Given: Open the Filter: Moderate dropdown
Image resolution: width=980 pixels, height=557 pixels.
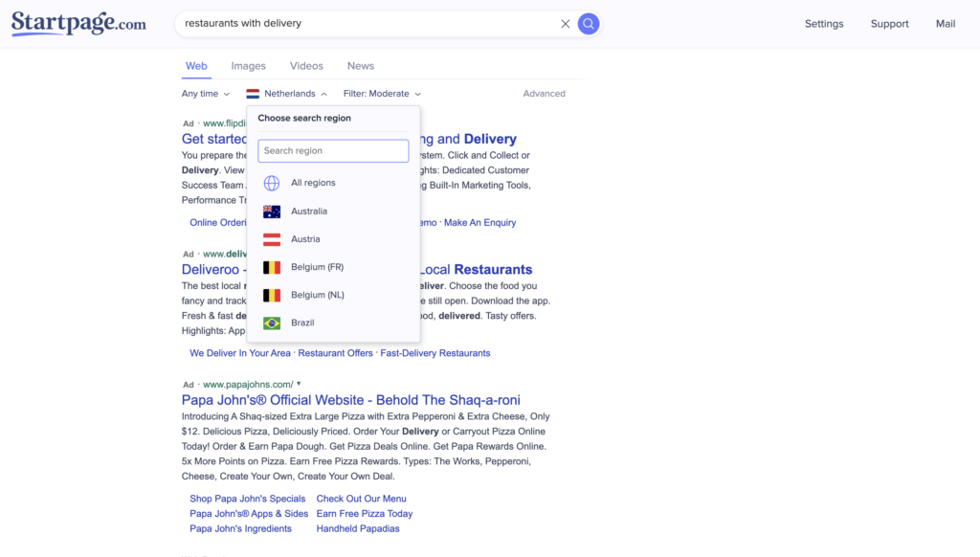Looking at the screenshot, I should pos(382,94).
